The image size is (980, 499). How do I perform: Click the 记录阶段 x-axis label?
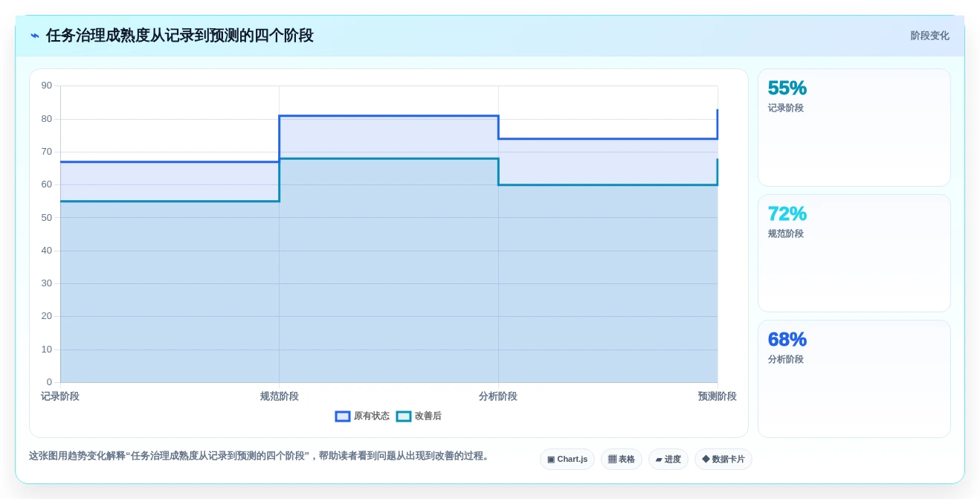pyautogui.click(x=60, y=396)
